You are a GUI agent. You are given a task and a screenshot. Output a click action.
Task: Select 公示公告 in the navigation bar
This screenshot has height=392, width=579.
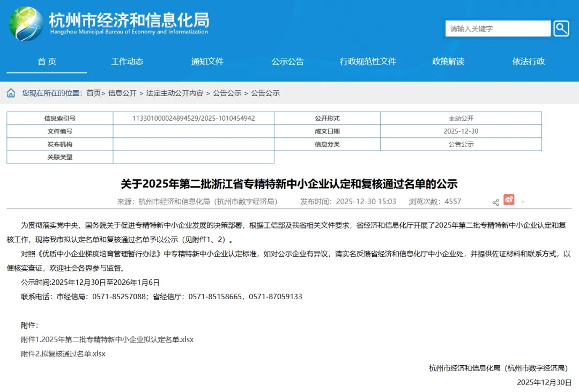pos(287,61)
